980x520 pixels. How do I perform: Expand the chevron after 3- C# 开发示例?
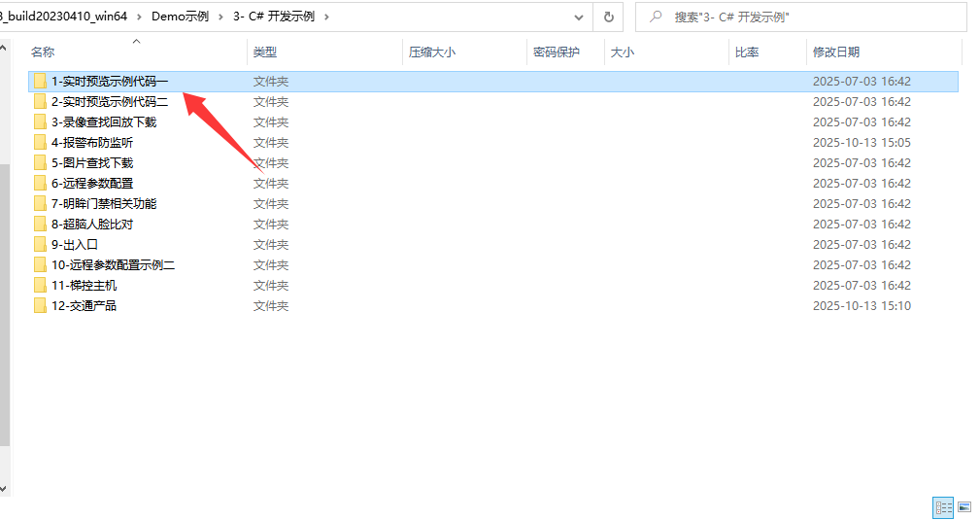(x=325, y=17)
